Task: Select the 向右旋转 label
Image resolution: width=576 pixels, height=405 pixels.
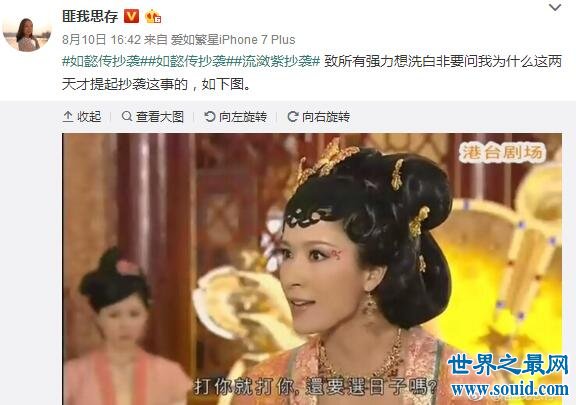Action: [x=326, y=117]
